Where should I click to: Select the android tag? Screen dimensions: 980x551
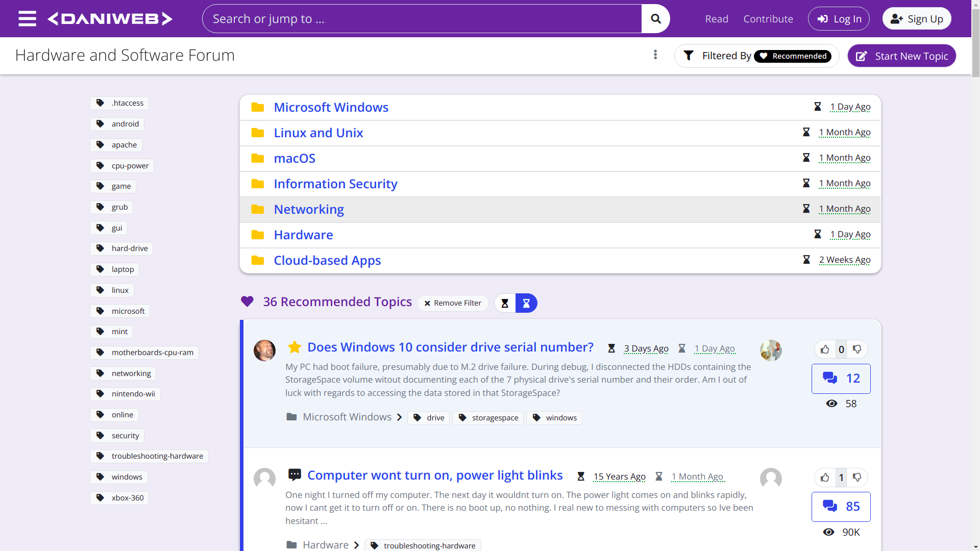117,124
